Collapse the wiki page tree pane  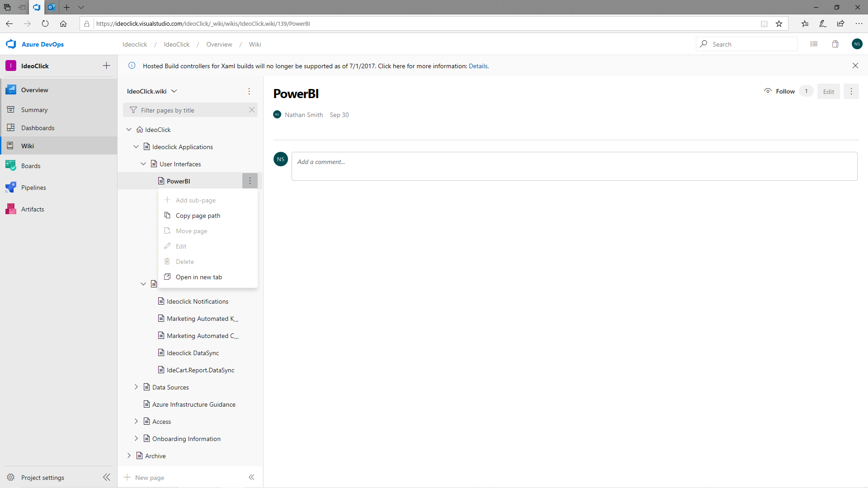(251, 477)
